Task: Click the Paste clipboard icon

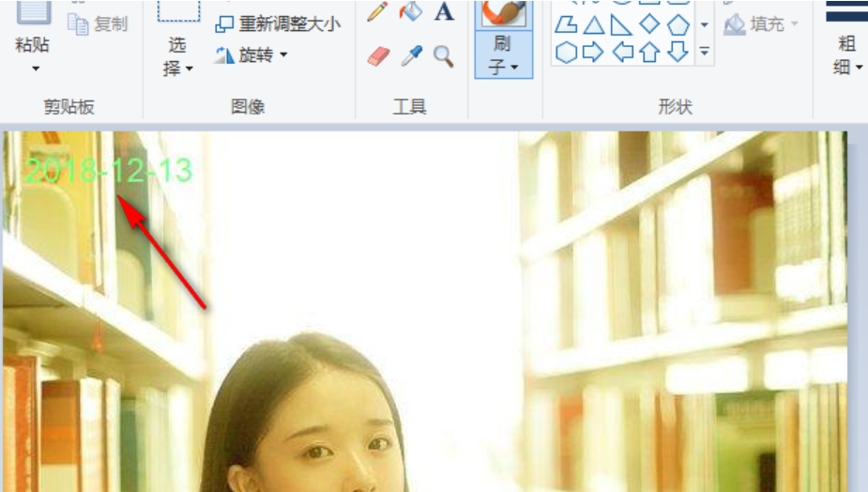Action: point(33,12)
